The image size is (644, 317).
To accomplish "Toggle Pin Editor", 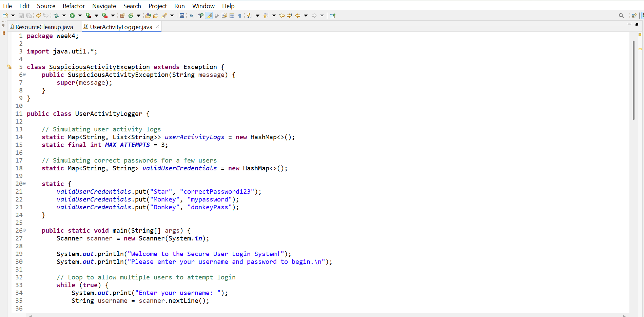I will pos(332,16).
